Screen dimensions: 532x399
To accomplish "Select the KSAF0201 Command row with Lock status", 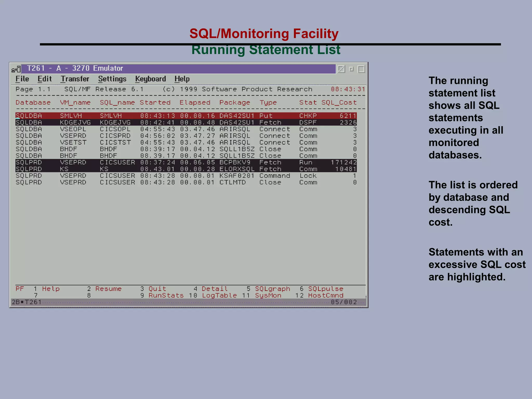I will 186,176.
